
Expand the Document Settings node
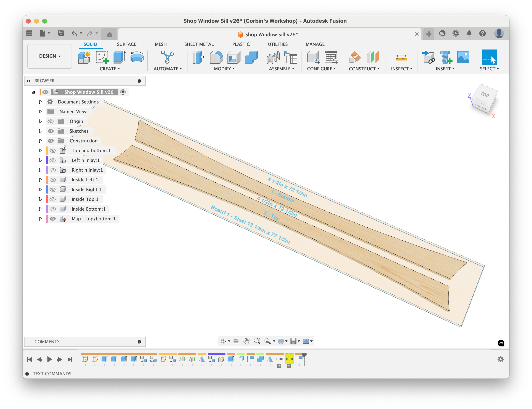click(40, 102)
